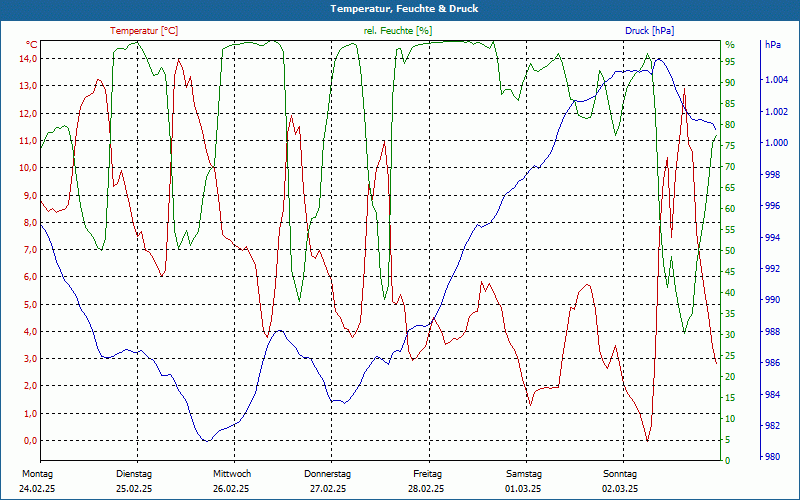This screenshot has height=500, width=800.
Task: Click the 'Samstag' day label
Action: point(524,474)
